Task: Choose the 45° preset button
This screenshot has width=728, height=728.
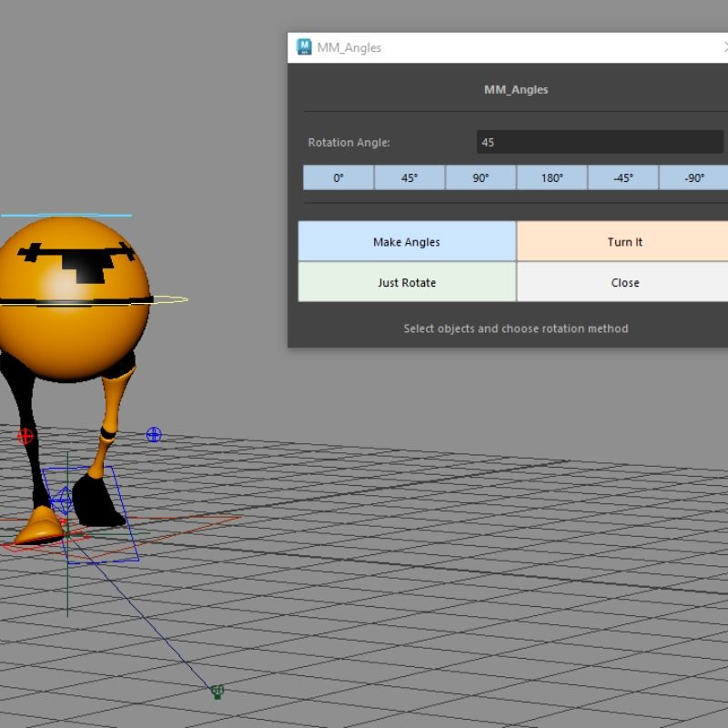Action: (x=409, y=178)
